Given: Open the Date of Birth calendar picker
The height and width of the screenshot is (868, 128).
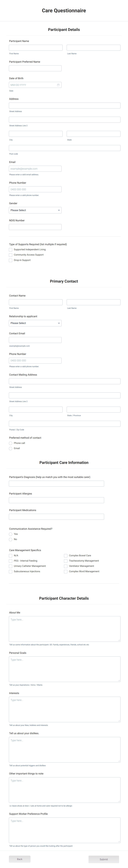Looking at the screenshot, I should pos(58,85).
